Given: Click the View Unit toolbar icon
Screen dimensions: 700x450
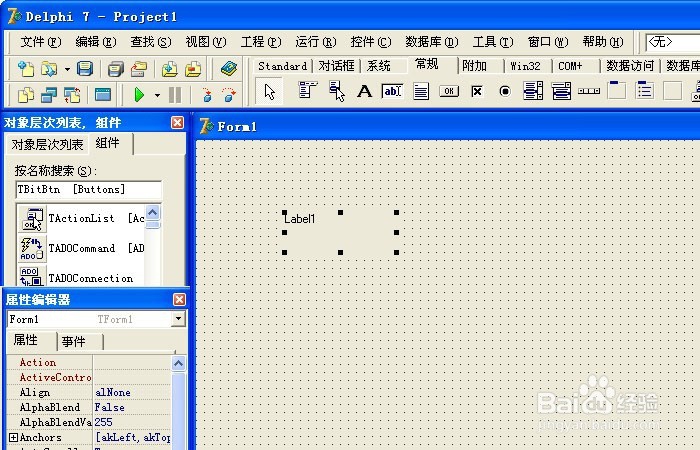Looking at the screenshot, I should click(x=26, y=94).
